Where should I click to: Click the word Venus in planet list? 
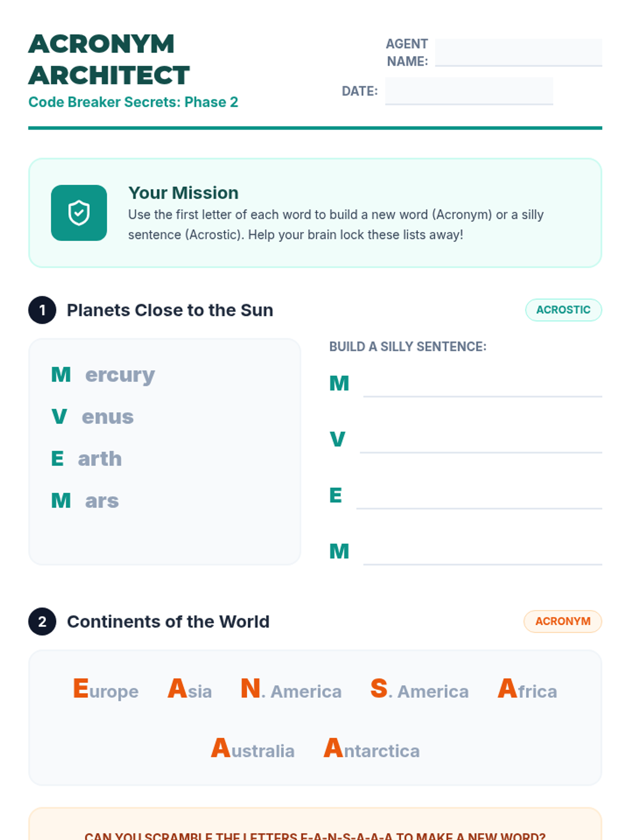[93, 417]
